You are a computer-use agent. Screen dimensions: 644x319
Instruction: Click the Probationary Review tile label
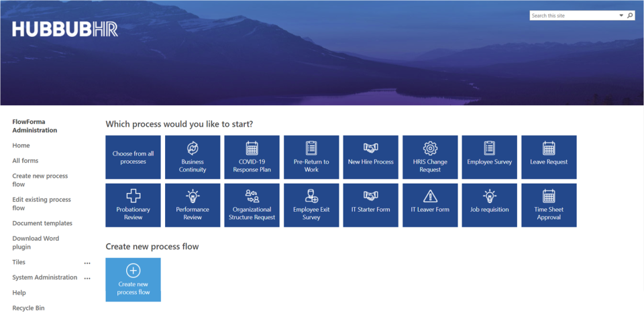133,214
